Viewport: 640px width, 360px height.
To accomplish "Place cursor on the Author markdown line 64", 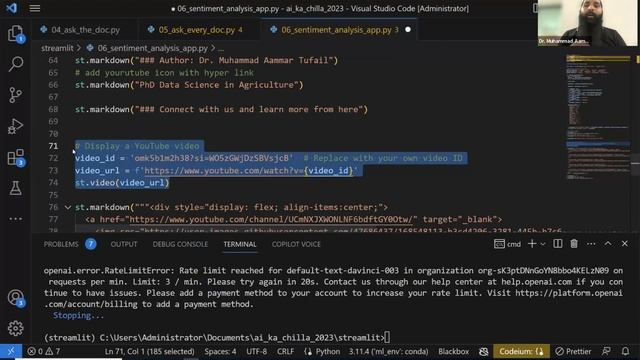I will pos(206,60).
